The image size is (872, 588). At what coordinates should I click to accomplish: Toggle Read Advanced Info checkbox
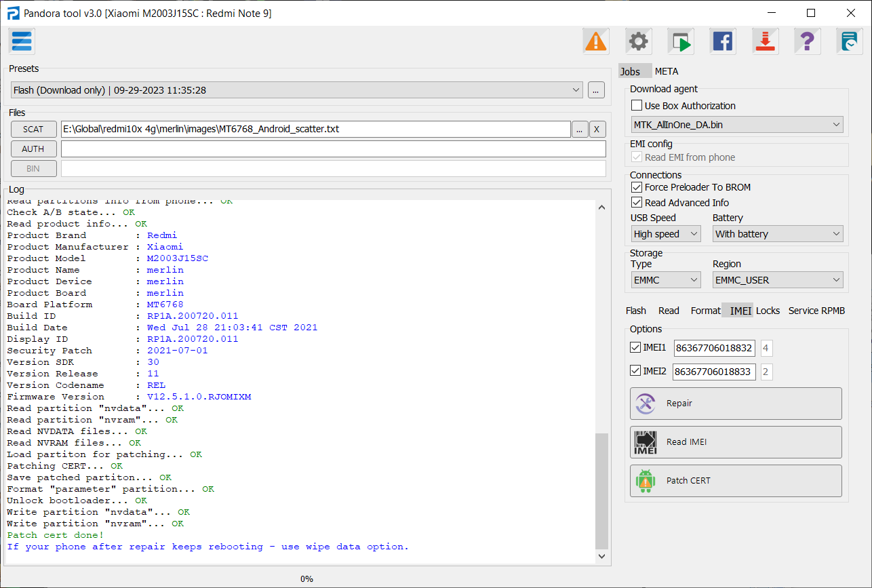(636, 203)
